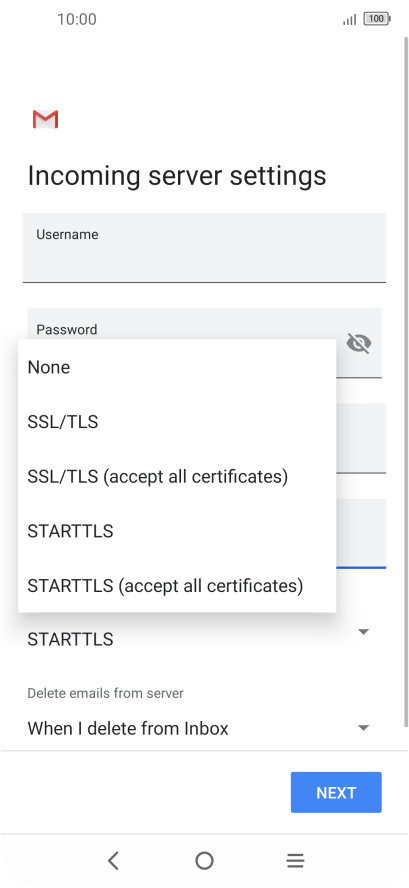Viewport: 409px width, 888px height.
Task: Tap the Gmail logo icon
Action: 45,119
